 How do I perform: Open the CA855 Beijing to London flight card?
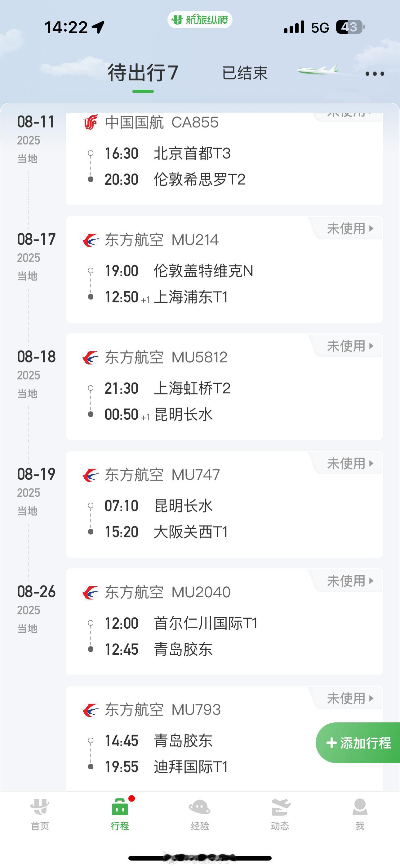coord(224,159)
